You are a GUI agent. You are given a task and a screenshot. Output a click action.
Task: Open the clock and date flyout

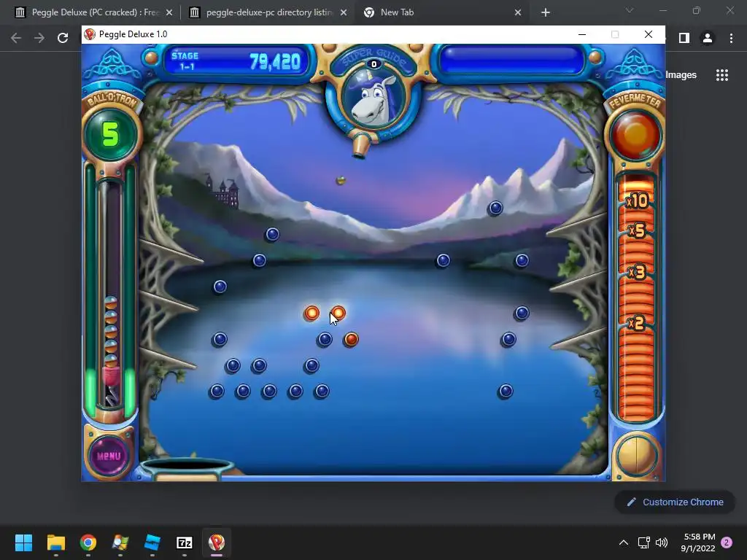click(698, 542)
